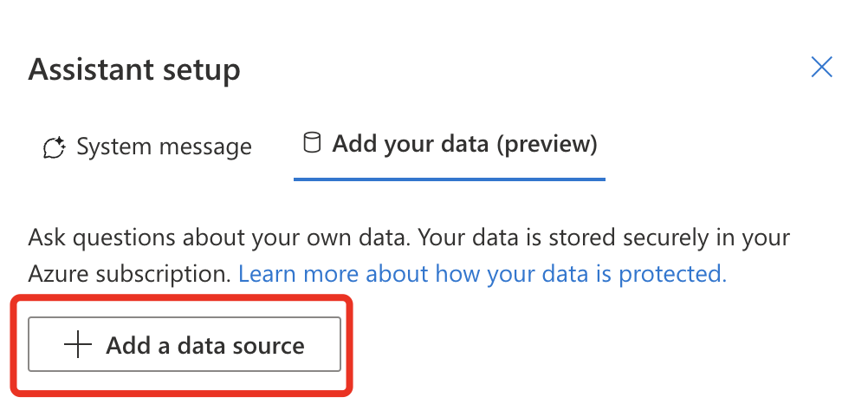Dismiss the panel with the X button

pos(821,67)
